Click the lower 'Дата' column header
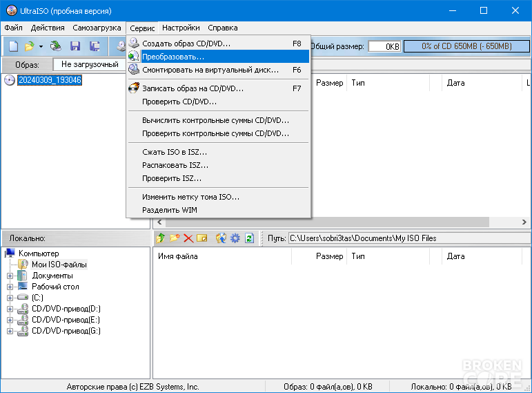The height and width of the screenshot is (393, 532). 482,256
